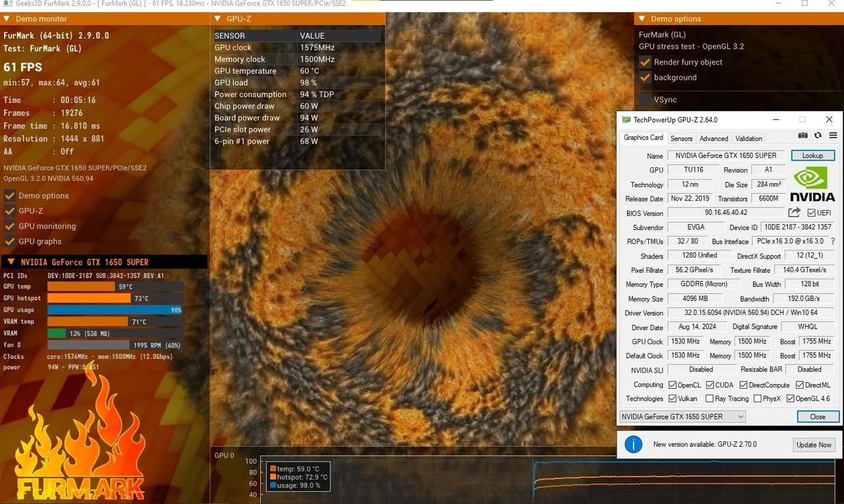
Task: Save the BIOS with the share arrow icon
Action: (x=795, y=212)
